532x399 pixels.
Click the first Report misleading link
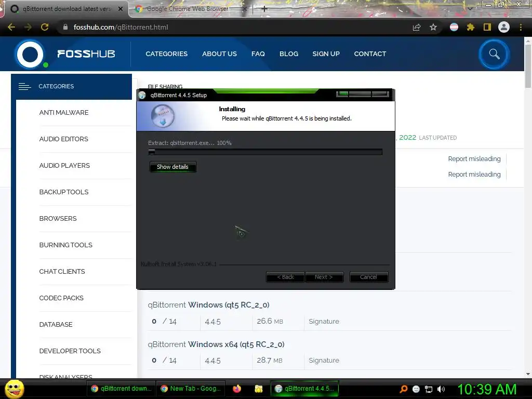click(x=474, y=159)
